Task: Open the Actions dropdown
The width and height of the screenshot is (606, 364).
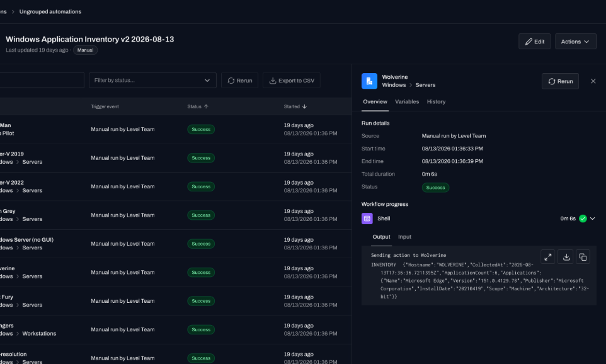Action: [576, 42]
